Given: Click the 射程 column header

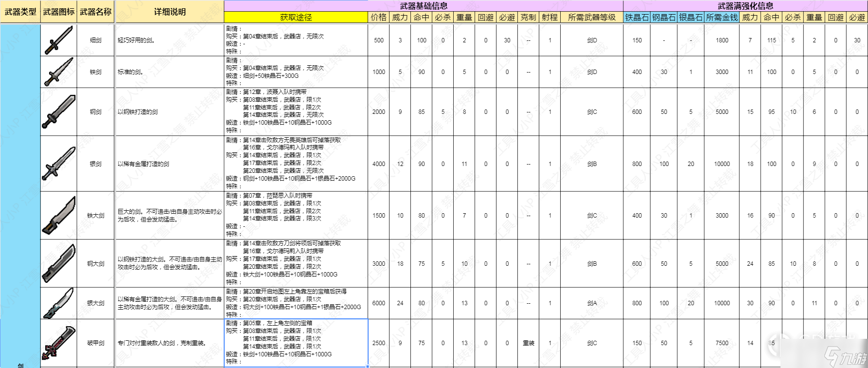Looking at the screenshot, I should pos(550,17).
